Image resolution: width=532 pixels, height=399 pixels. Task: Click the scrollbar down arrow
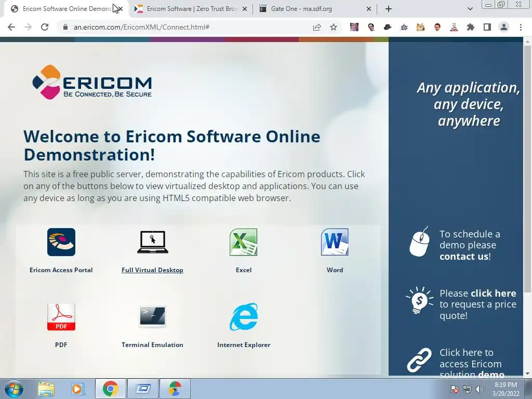pos(527,374)
